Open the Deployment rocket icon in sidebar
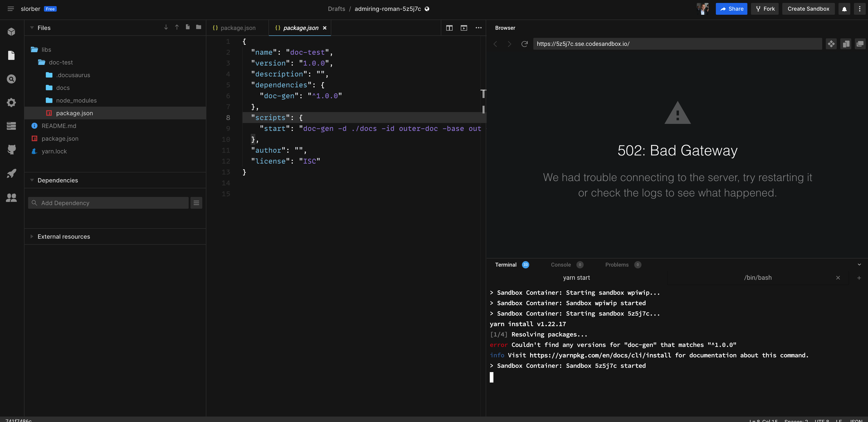 tap(12, 173)
